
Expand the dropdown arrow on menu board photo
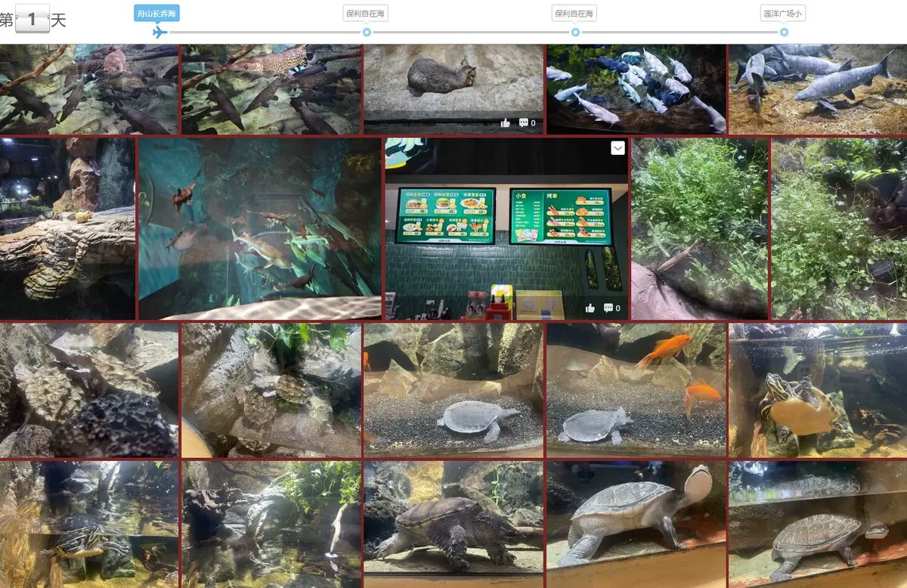pyautogui.click(x=618, y=149)
